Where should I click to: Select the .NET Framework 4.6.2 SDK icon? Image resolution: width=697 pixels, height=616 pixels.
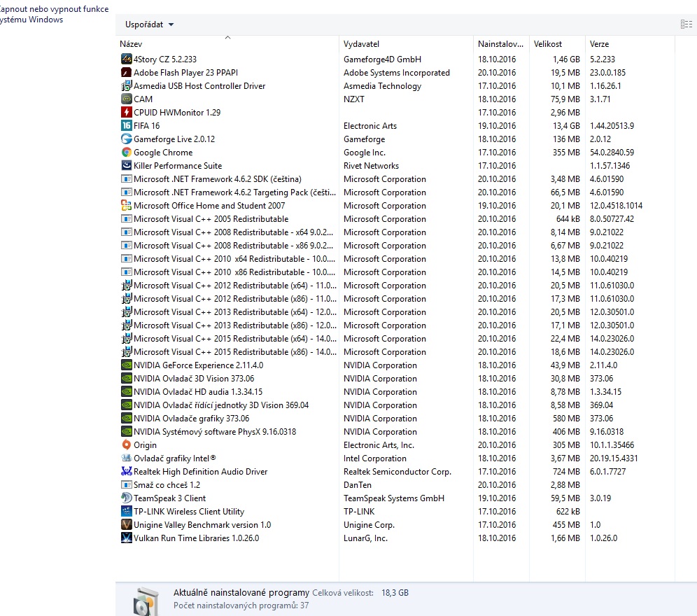click(x=126, y=178)
